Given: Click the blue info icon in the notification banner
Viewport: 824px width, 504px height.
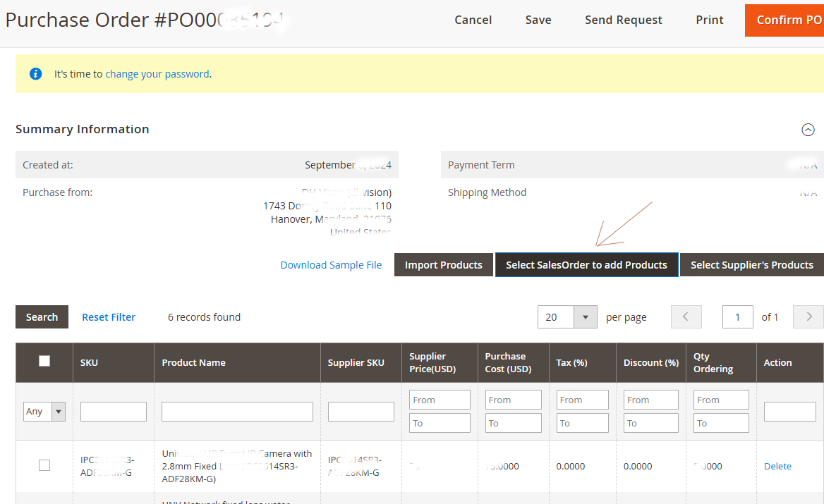Looking at the screenshot, I should (x=35, y=73).
